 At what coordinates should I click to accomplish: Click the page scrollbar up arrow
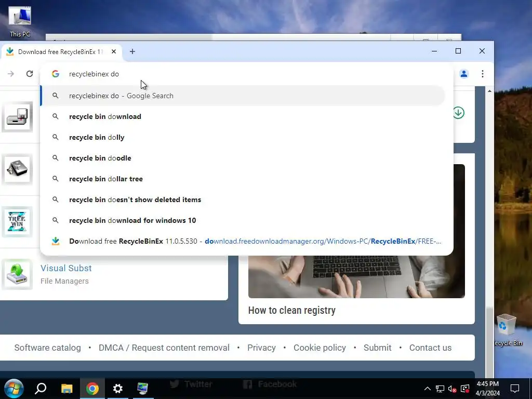tap(489, 91)
